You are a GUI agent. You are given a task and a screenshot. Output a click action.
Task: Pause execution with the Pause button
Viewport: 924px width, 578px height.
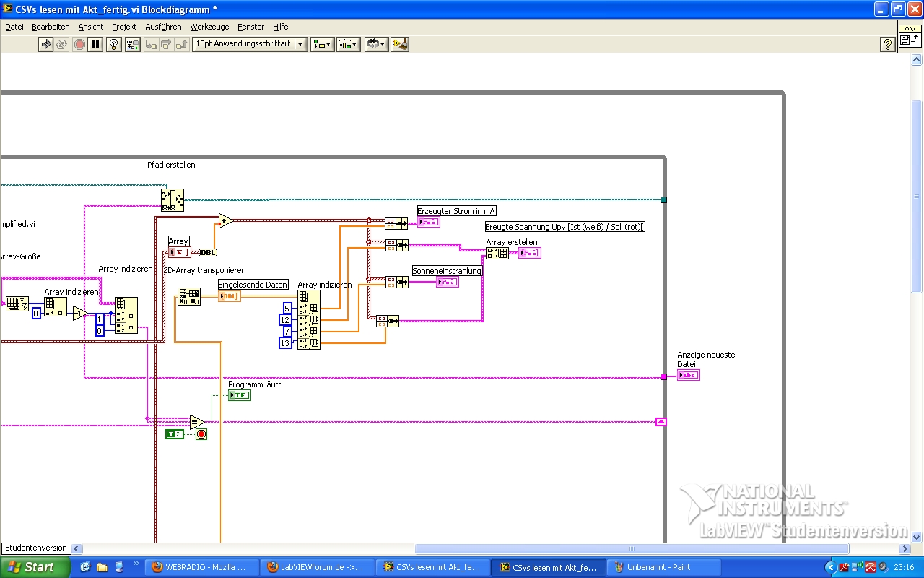[95, 44]
